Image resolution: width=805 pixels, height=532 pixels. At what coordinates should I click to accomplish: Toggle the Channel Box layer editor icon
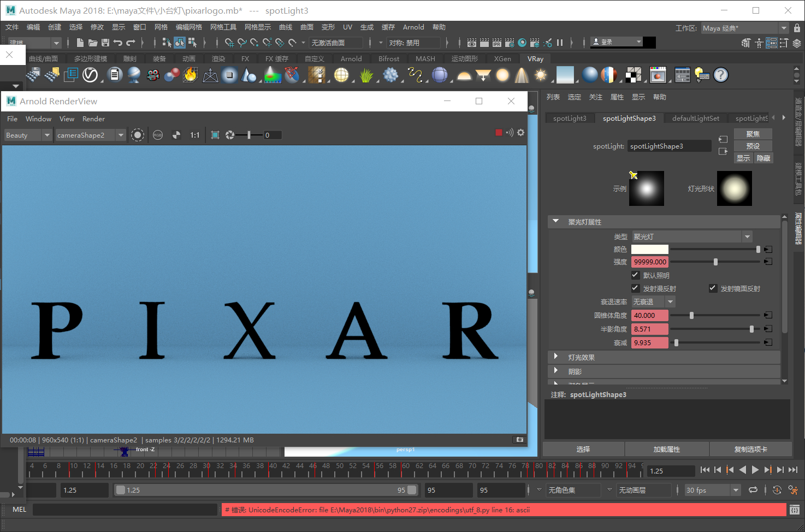797,43
